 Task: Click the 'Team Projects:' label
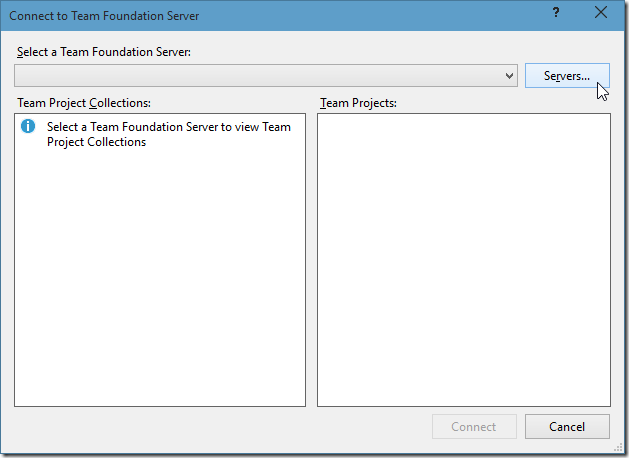[358, 103]
